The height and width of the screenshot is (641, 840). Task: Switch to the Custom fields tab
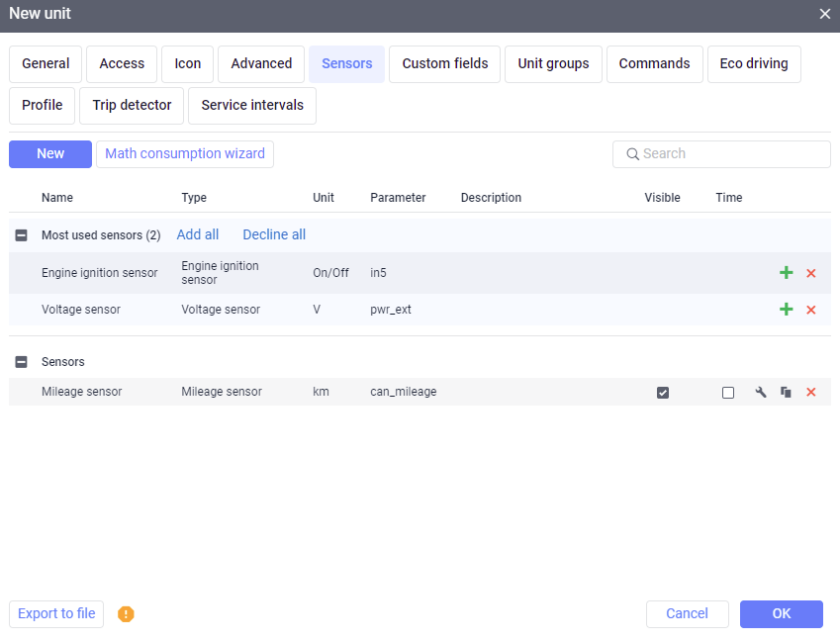pos(445,63)
